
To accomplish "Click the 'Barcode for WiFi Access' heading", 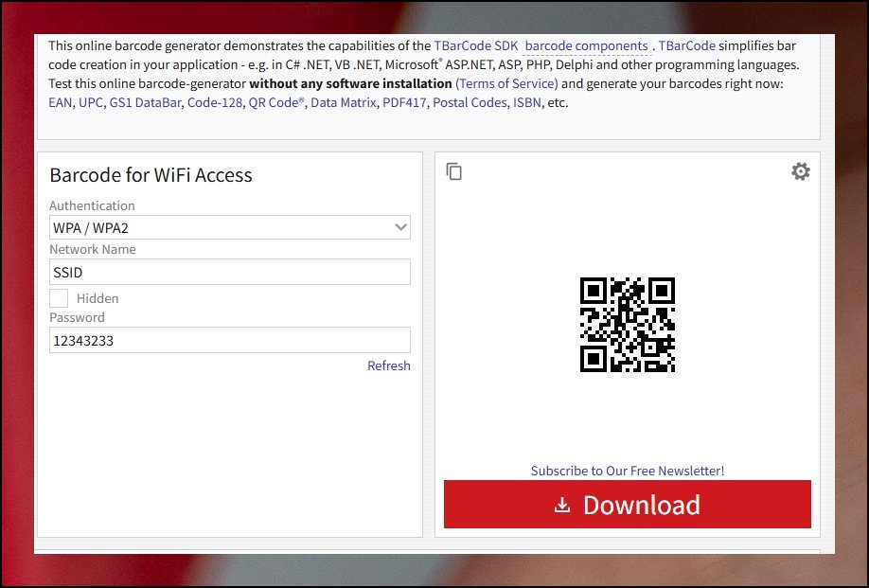I will tap(151, 175).
